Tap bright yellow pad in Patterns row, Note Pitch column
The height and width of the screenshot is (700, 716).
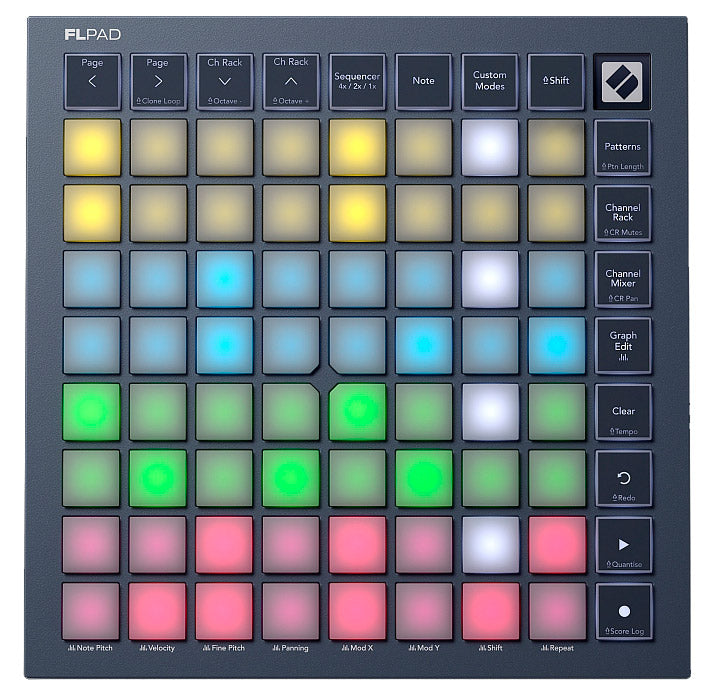click(x=92, y=147)
